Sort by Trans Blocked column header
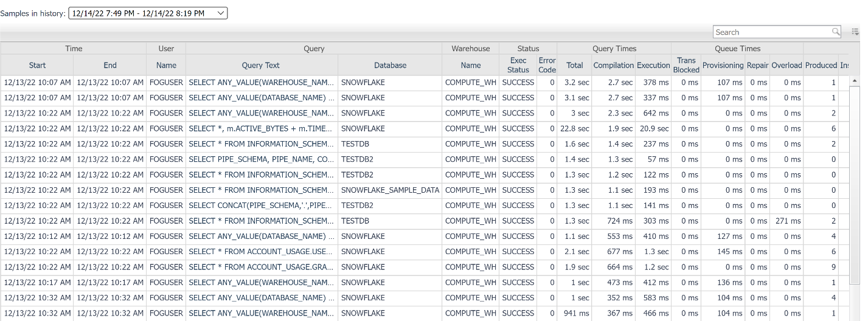 (x=686, y=65)
